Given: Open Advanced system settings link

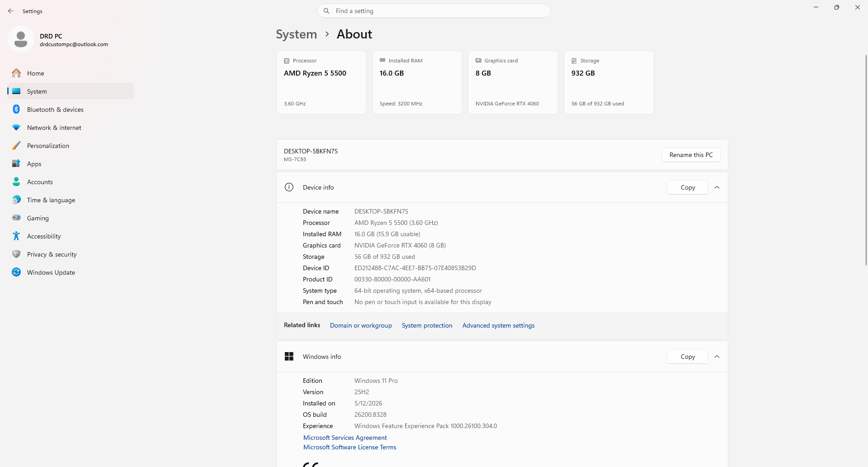Looking at the screenshot, I should pyautogui.click(x=498, y=325).
